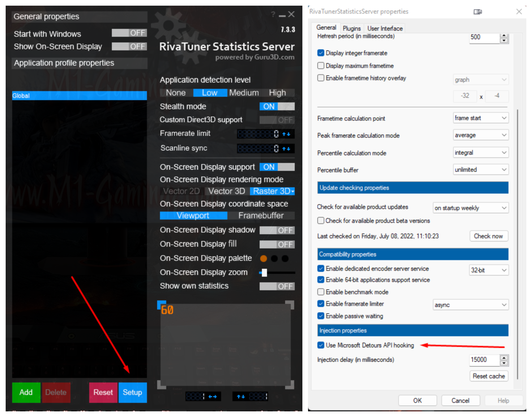Open help via the question mark icon
The width and height of the screenshot is (532, 417).
click(273, 14)
